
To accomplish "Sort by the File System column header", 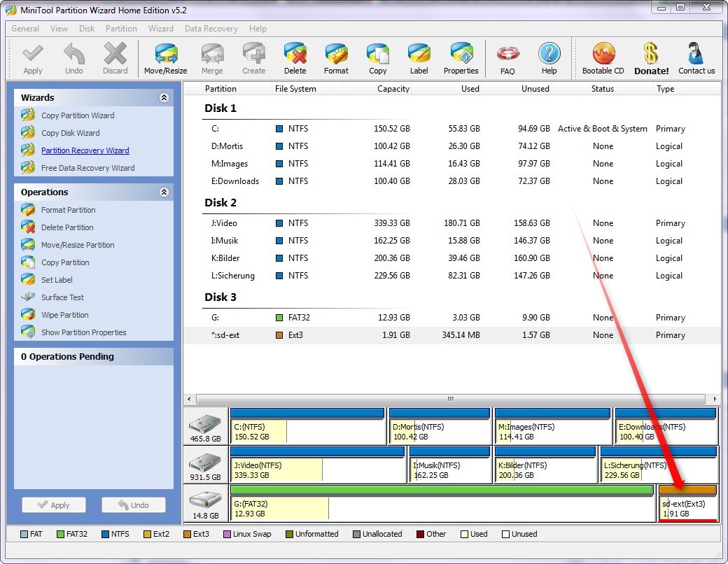I will (307, 89).
